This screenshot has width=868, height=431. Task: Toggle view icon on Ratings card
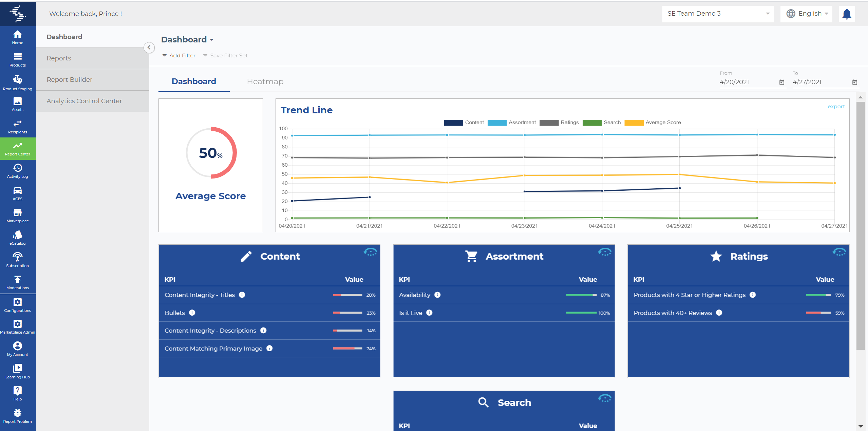839,252
